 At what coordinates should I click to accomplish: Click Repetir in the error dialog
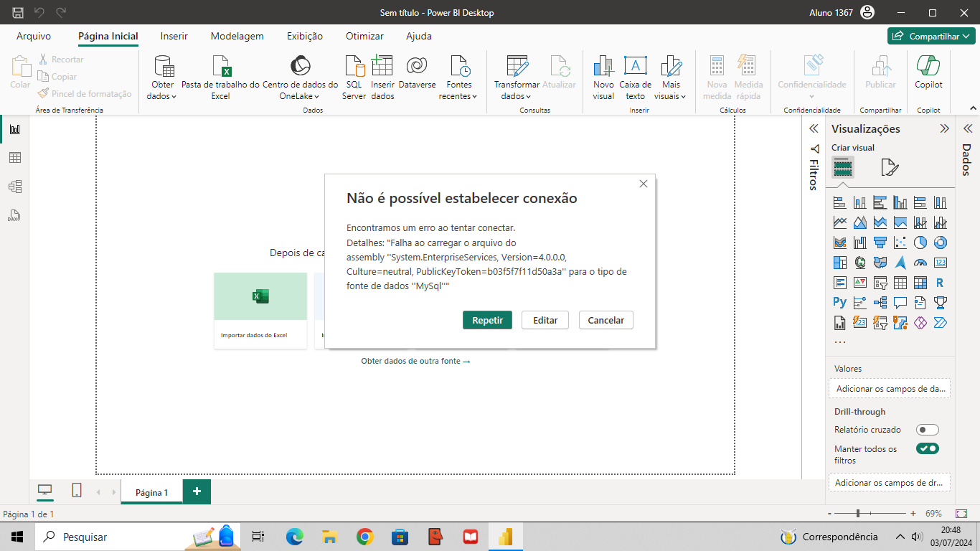point(487,320)
